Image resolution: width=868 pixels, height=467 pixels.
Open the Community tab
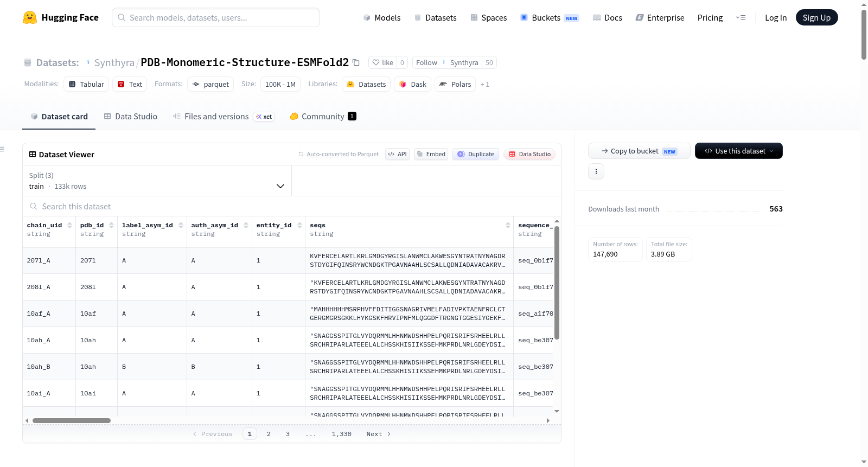[323, 116]
